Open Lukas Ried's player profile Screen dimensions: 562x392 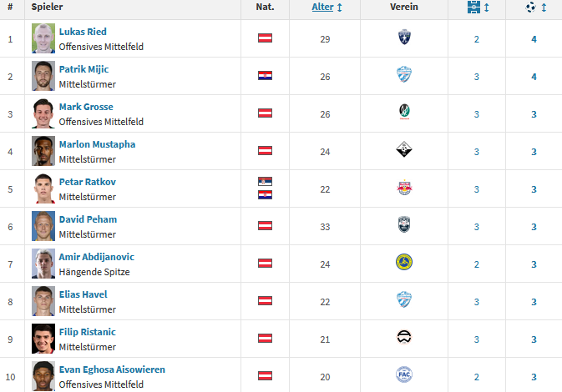[x=83, y=32]
